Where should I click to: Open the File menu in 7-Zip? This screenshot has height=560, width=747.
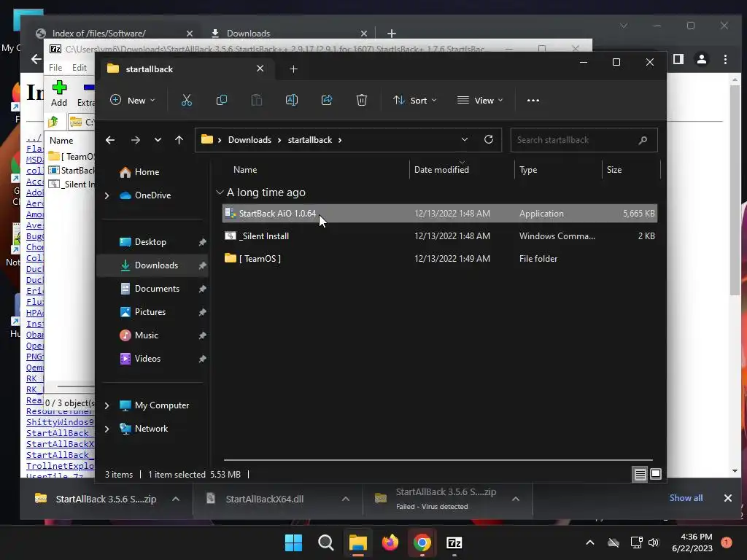55,68
